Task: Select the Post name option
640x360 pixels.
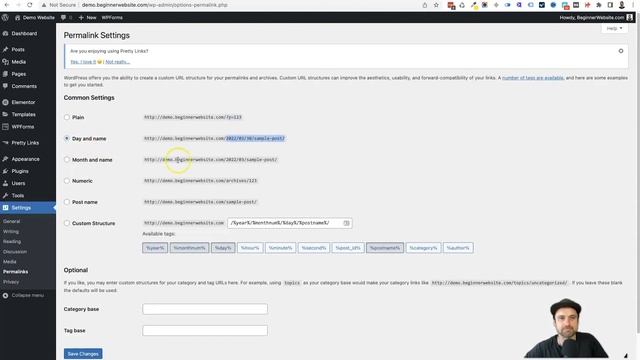Action: pyautogui.click(x=67, y=202)
